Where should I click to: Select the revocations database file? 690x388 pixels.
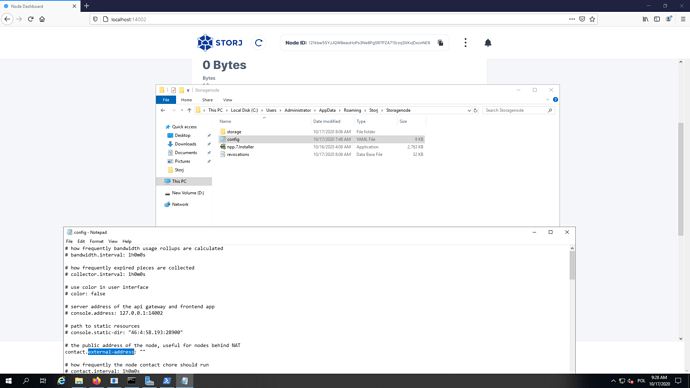238,154
